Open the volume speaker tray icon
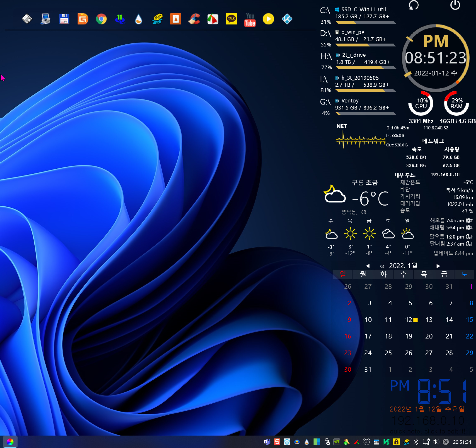 (436, 442)
